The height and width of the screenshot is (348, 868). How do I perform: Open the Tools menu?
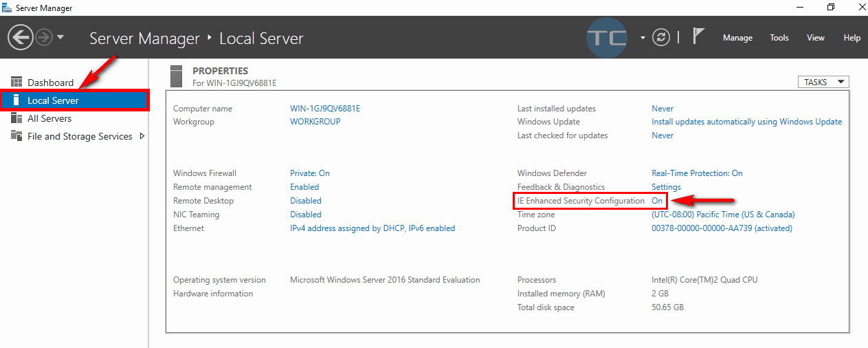(x=779, y=38)
